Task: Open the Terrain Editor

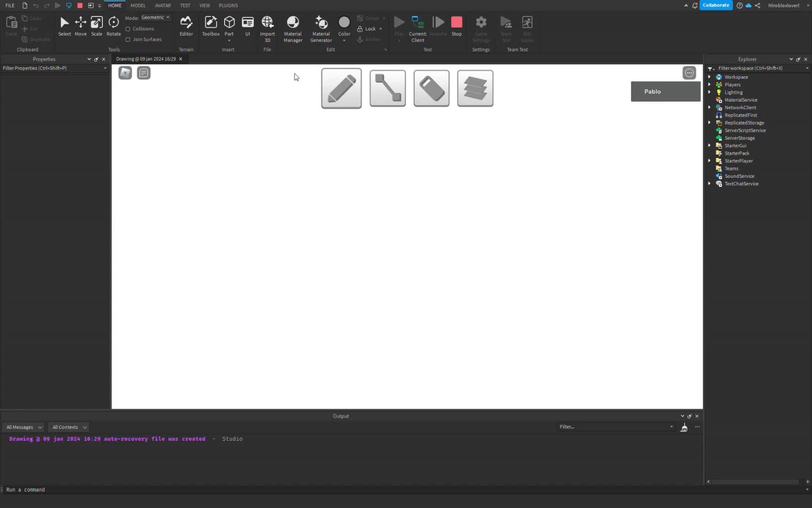Action: pos(186,26)
